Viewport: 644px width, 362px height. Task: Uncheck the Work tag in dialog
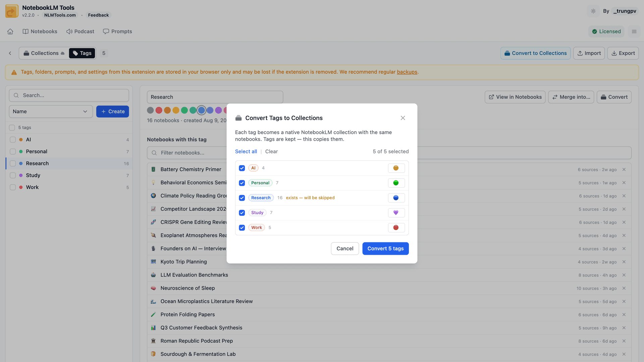(x=242, y=228)
